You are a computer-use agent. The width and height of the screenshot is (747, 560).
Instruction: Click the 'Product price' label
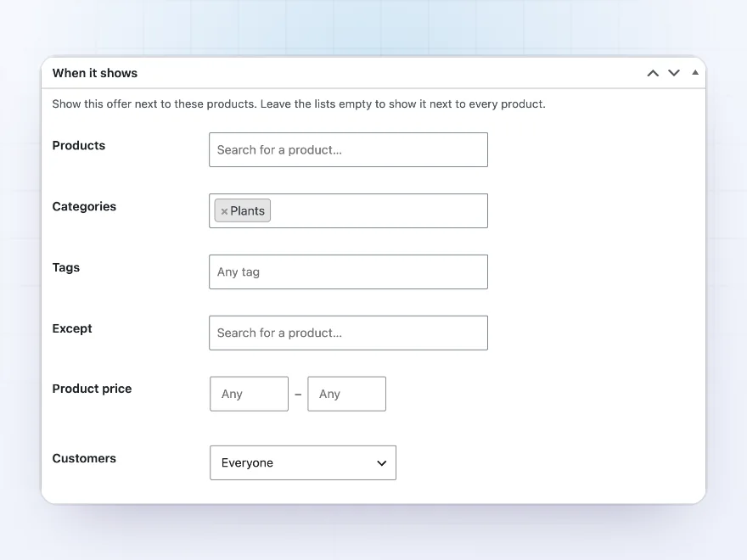pyautogui.click(x=92, y=389)
